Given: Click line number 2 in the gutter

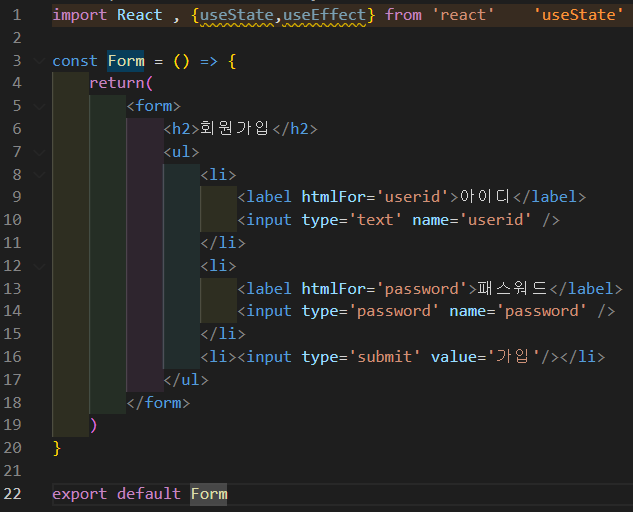Looking at the screenshot, I should [x=17, y=38].
